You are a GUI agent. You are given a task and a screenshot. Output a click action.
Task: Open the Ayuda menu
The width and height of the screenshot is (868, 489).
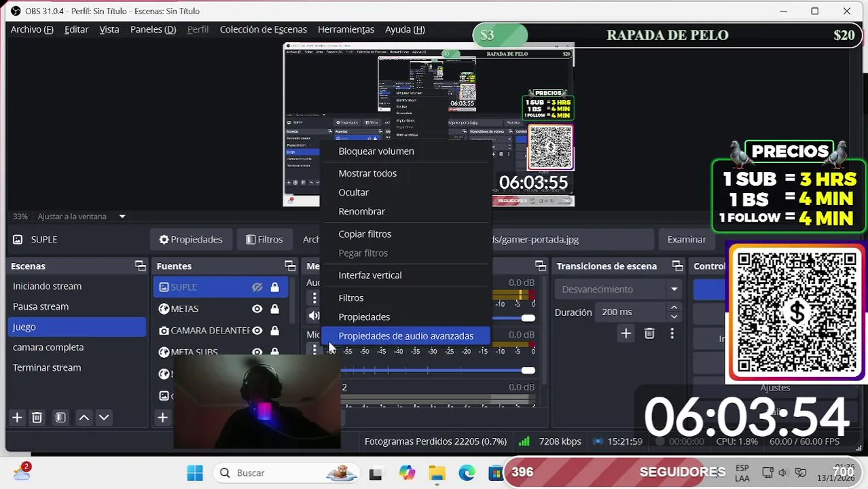pos(405,29)
